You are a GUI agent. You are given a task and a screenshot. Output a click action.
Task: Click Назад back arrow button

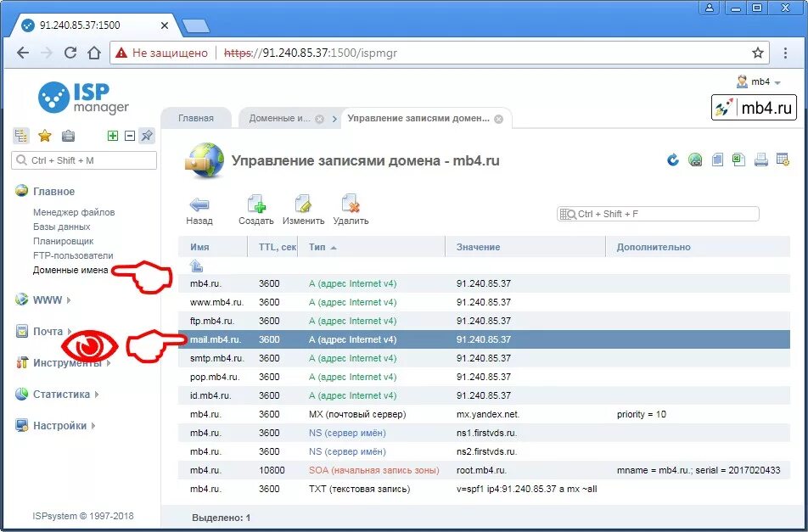coord(199,210)
